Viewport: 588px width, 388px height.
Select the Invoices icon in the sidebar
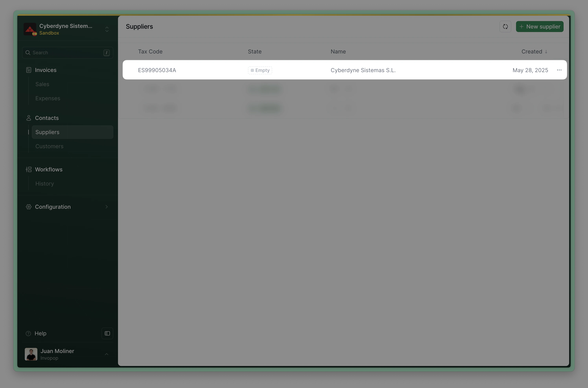[29, 70]
